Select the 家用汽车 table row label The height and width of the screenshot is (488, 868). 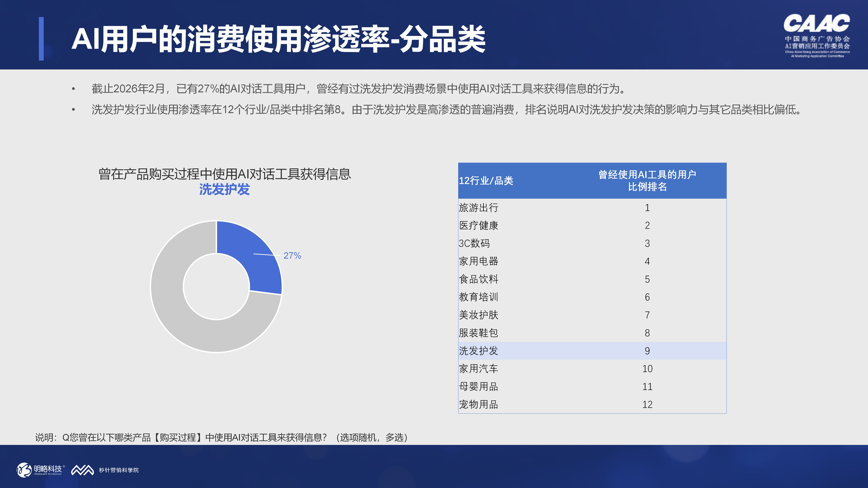pyautogui.click(x=478, y=368)
